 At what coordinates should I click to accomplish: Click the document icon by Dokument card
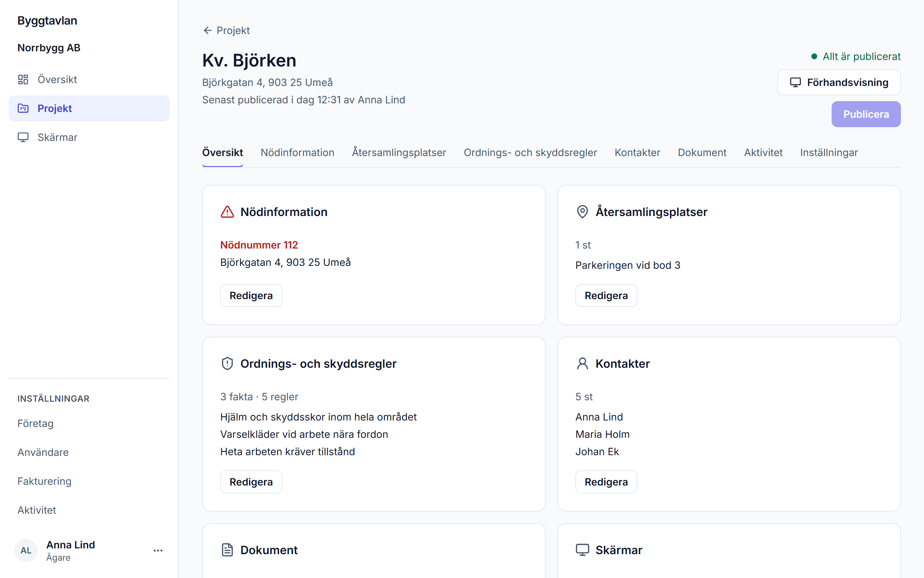pos(227,550)
